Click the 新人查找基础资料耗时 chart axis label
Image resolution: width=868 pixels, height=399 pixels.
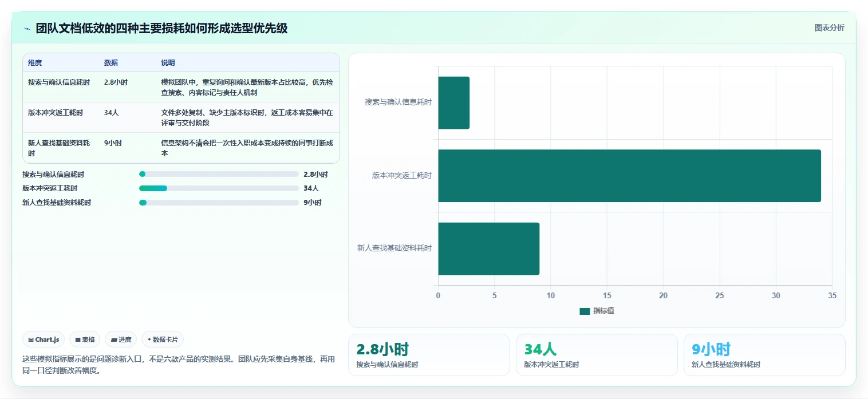coord(394,248)
